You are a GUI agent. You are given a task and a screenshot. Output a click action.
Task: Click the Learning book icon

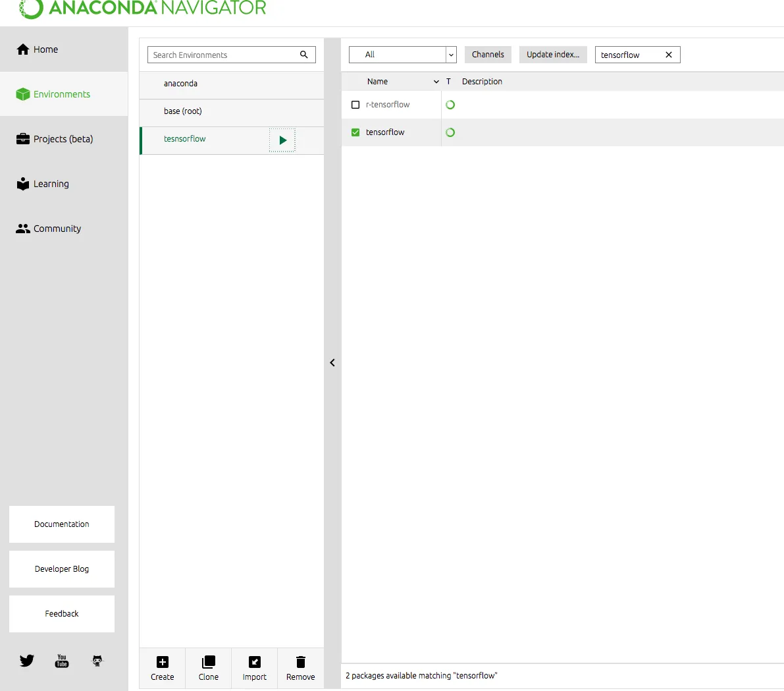click(x=23, y=184)
